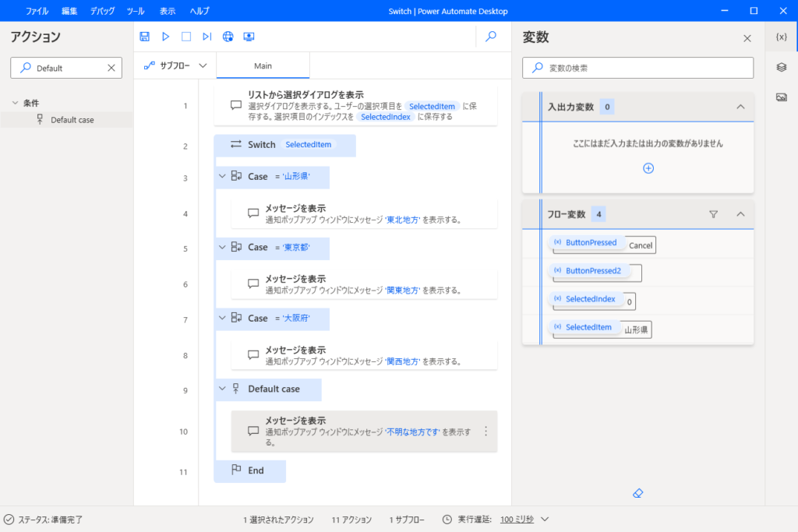Open the UI elements layers icon
This screenshot has width=798, height=532.
[x=781, y=67]
